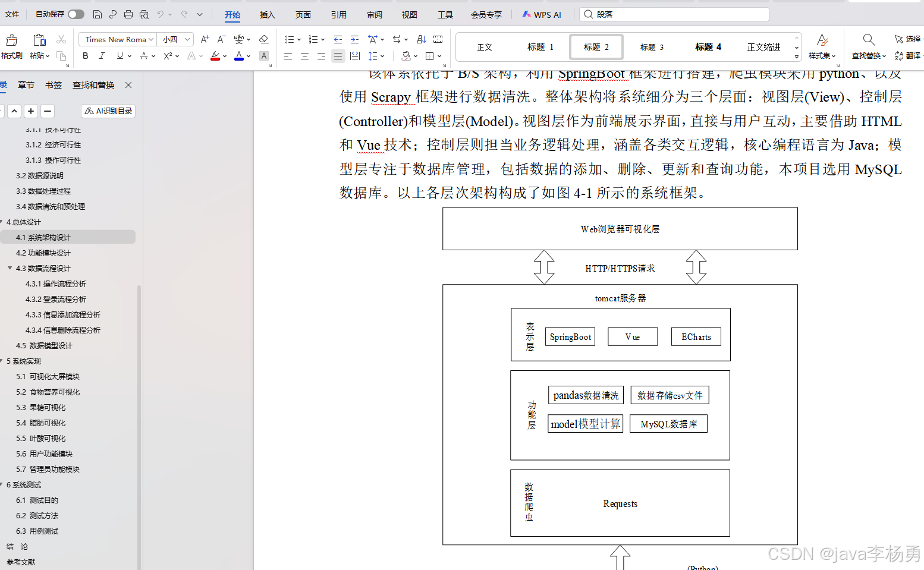
Task: Apply Bold formatting
Action: click(x=86, y=55)
